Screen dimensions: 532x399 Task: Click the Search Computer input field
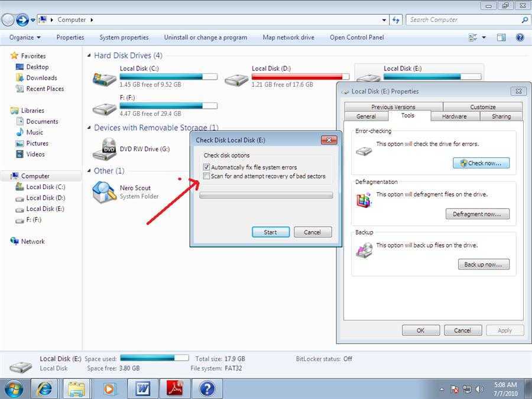(x=462, y=20)
